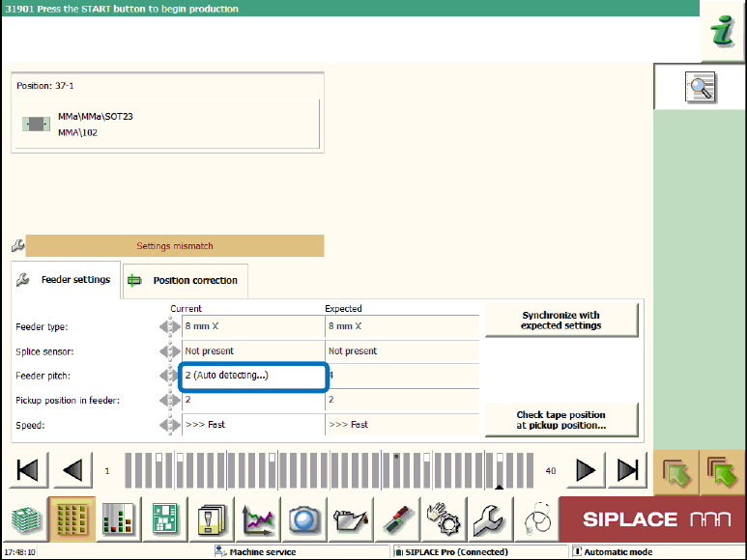Open the feeder status bars icon
The height and width of the screenshot is (560, 747).
(x=118, y=519)
